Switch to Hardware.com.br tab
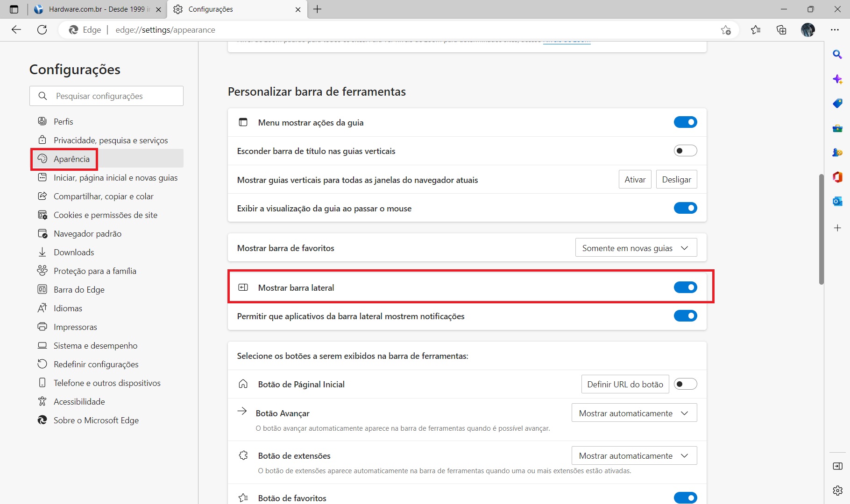Screen dimensions: 850x504 [98, 9]
